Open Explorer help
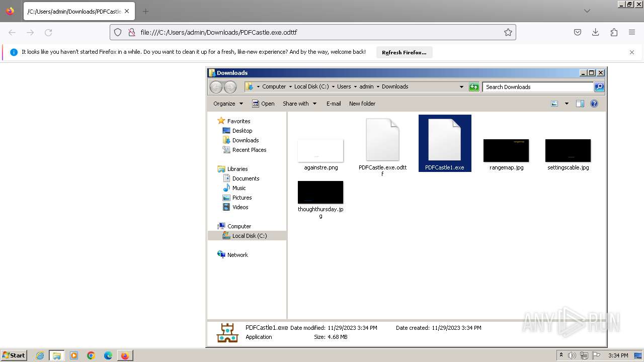The height and width of the screenshot is (362, 644). (x=594, y=104)
